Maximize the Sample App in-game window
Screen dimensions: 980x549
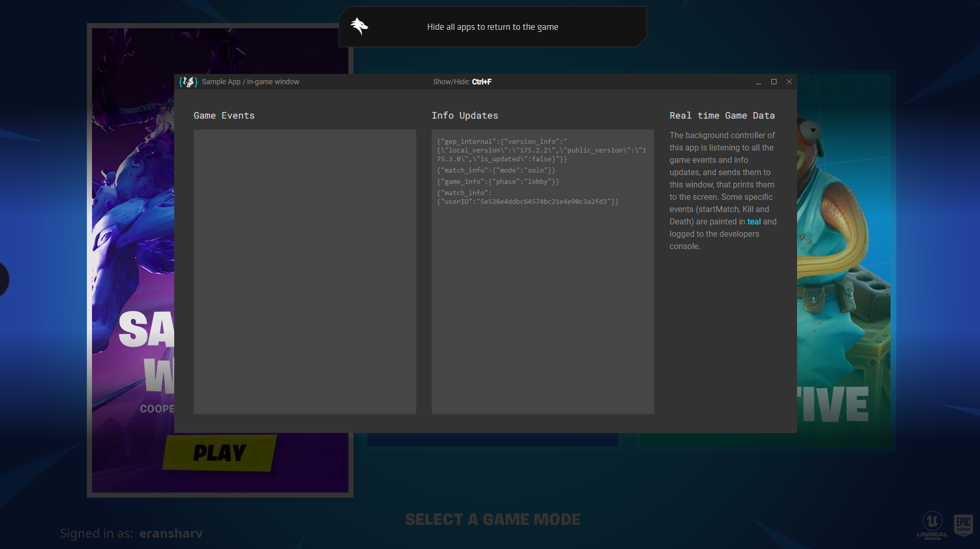[x=773, y=82]
